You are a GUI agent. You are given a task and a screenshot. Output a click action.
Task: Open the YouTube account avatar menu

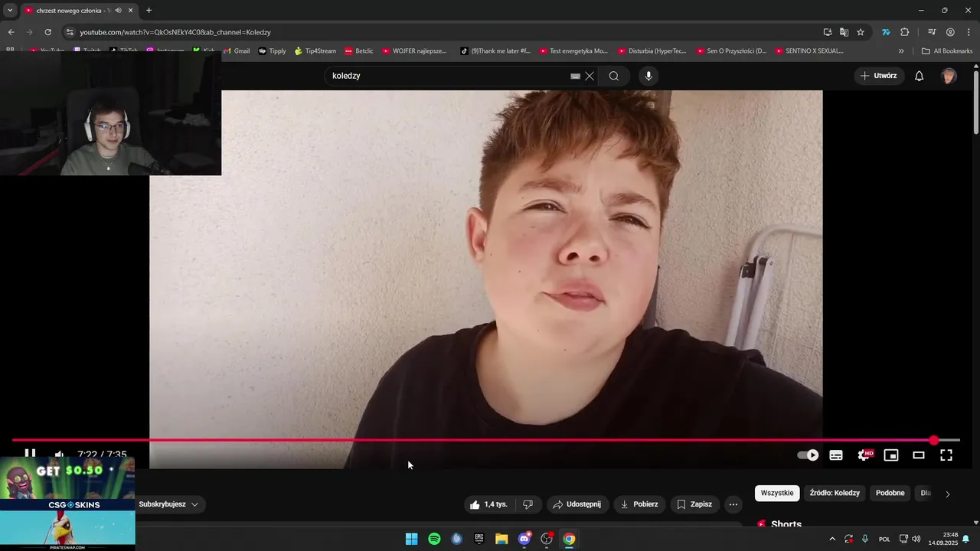pyautogui.click(x=949, y=76)
